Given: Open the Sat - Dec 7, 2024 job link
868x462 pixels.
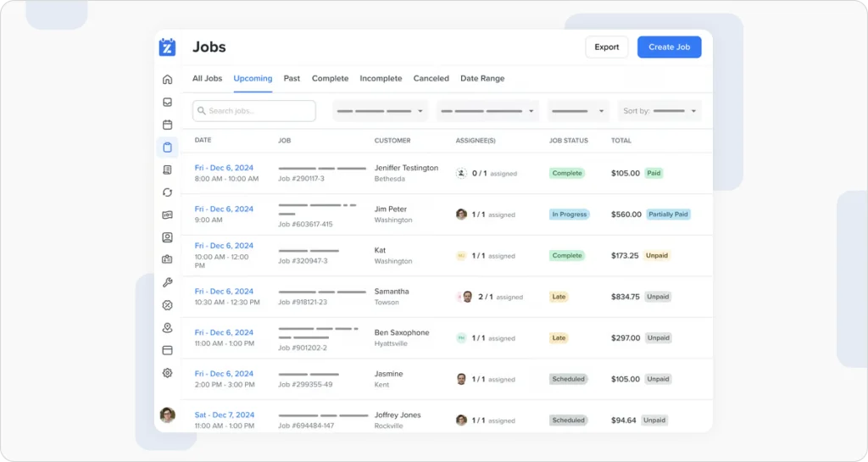Looking at the screenshot, I should (x=224, y=415).
